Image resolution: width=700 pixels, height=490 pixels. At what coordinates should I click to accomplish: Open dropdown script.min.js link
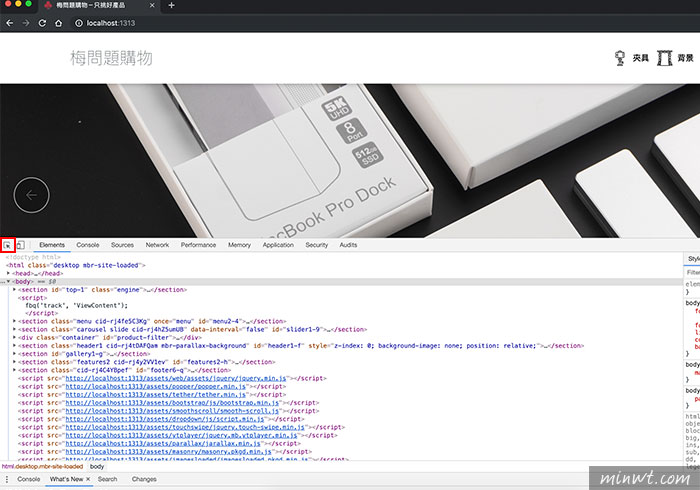pos(165,419)
